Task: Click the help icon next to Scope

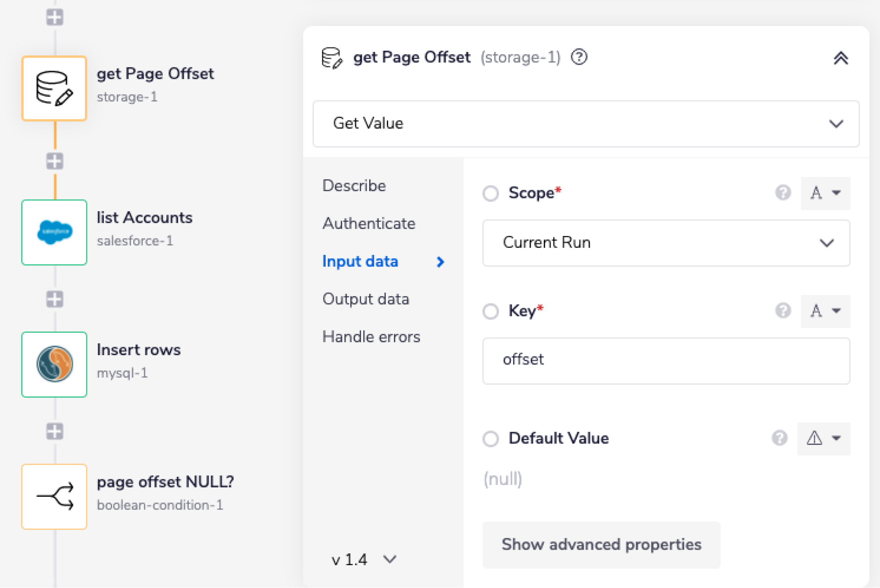Action: click(x=783, y=193)
